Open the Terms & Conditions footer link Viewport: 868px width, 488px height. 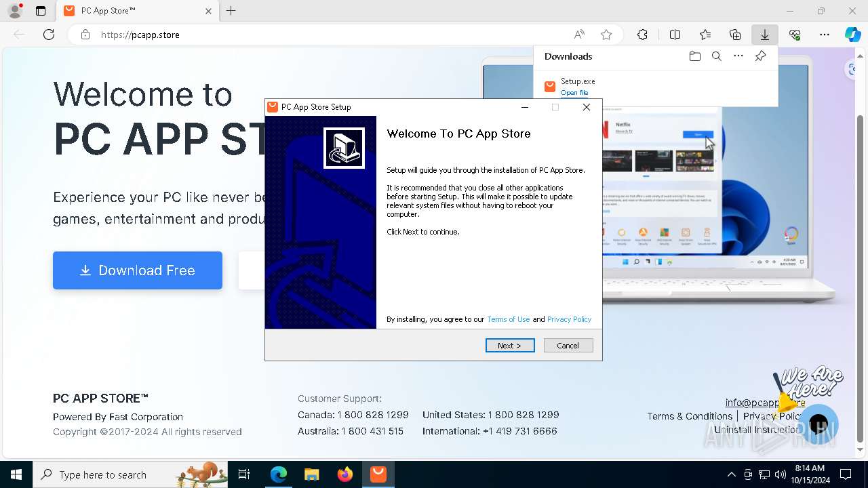click(690, 416)
